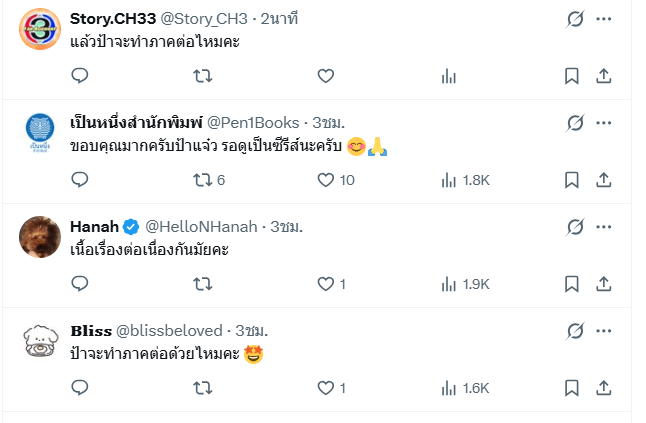Open more options menu on Hanah's tweet

(x=604, y=226)
